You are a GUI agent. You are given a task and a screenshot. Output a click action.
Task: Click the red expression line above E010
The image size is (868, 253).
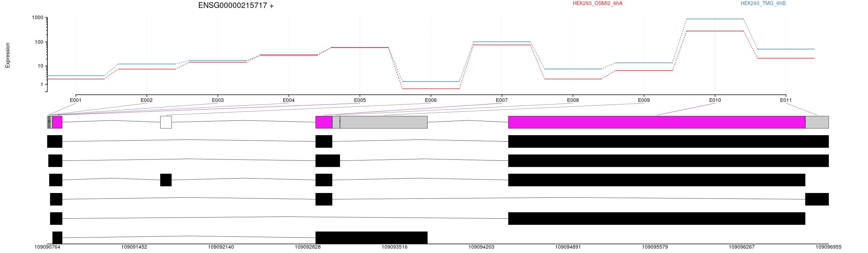(x=715, y=31)
